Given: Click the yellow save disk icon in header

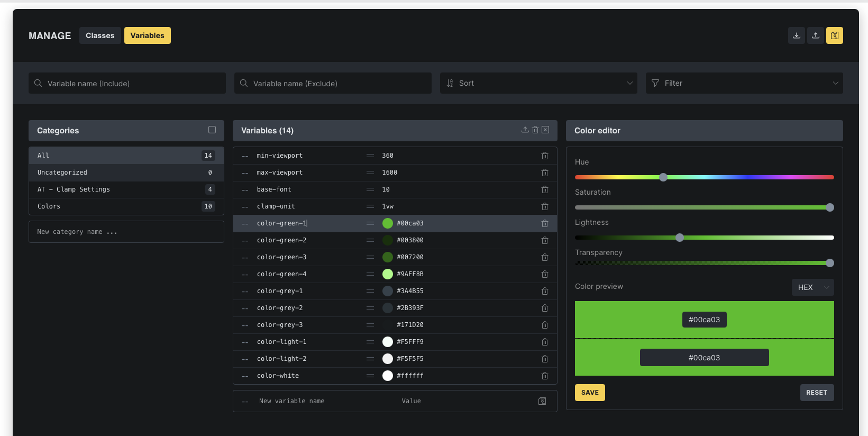Looking at the screenshot, I should 834,35.
